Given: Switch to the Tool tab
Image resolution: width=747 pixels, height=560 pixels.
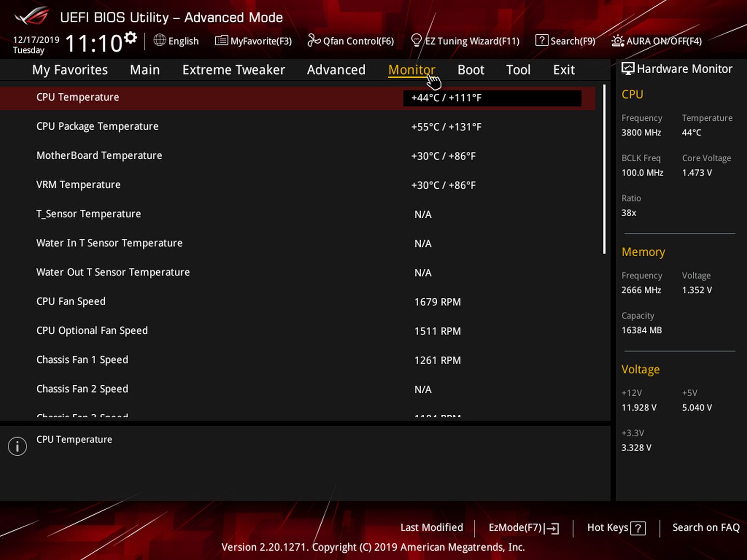Looking at the screenshot, I should 518,69.
